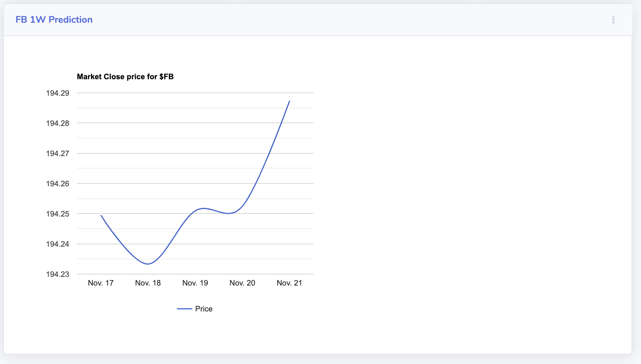
Task: Click the 194.26 y-axis value
Action: click(58, 184)
